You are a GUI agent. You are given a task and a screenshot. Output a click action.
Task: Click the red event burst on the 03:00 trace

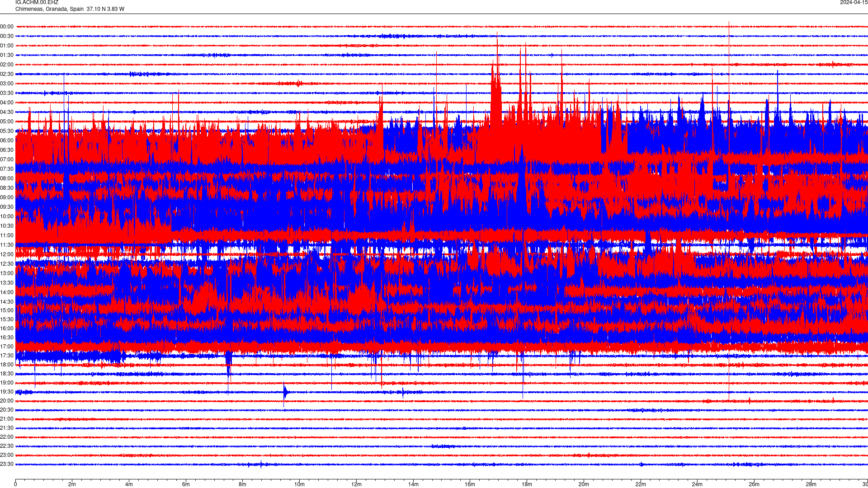pyautogui.click(x=298, y=83)
